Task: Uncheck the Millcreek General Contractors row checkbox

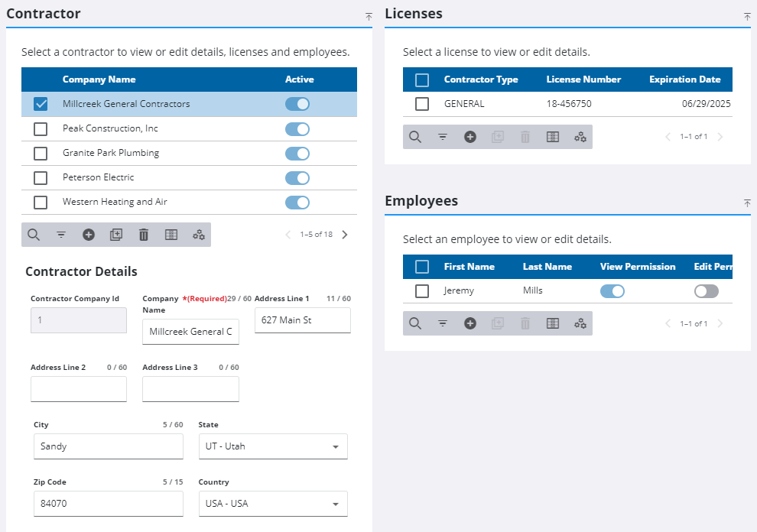Action: pos(41,104)
